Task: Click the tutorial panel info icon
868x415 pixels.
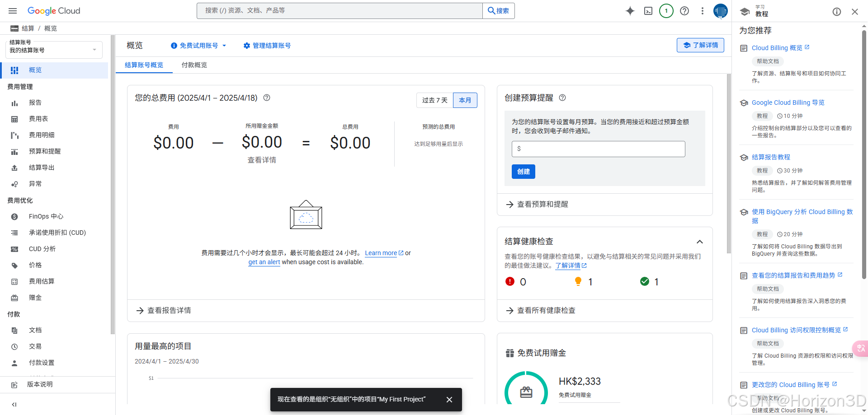Action: (x=837, y=12)
